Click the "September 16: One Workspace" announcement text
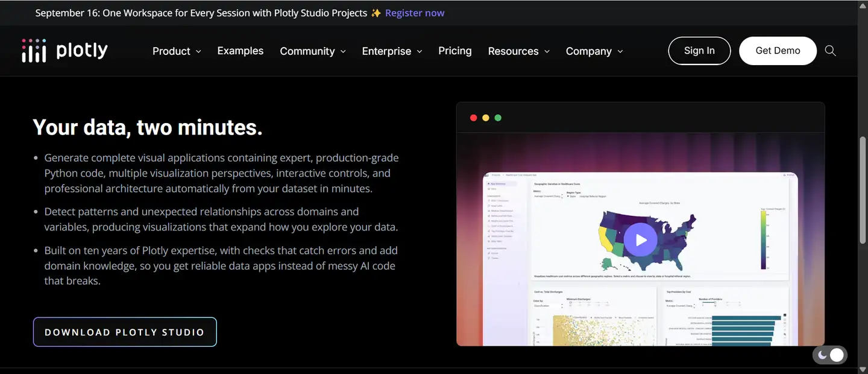The image size is (868, 374). click(201, 13)
